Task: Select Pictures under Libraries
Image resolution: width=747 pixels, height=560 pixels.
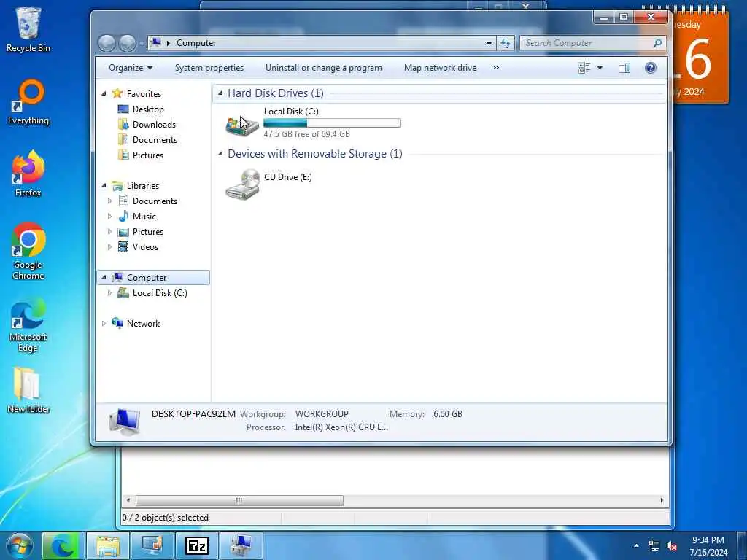Action: click(x=147, y=231)
